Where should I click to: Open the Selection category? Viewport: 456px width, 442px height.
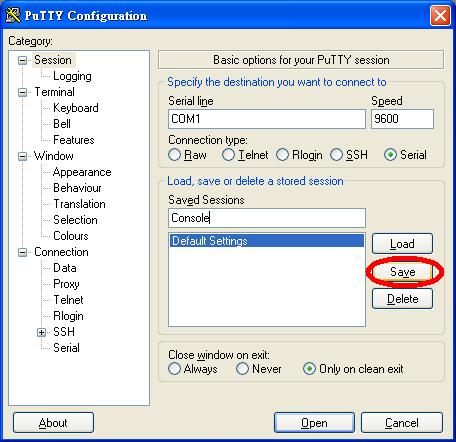click(x=75, y=220)
